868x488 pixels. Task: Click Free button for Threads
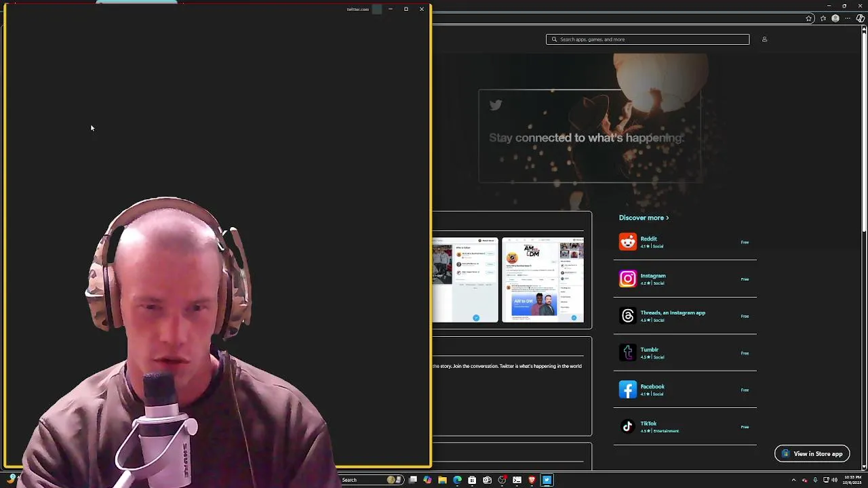(x=745, y=316)
